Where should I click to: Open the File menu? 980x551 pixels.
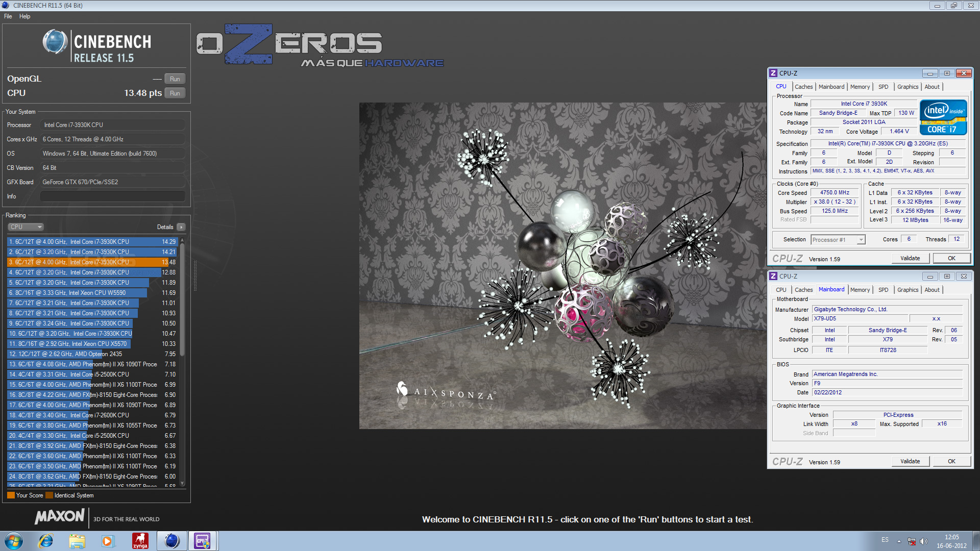point(8,16)
